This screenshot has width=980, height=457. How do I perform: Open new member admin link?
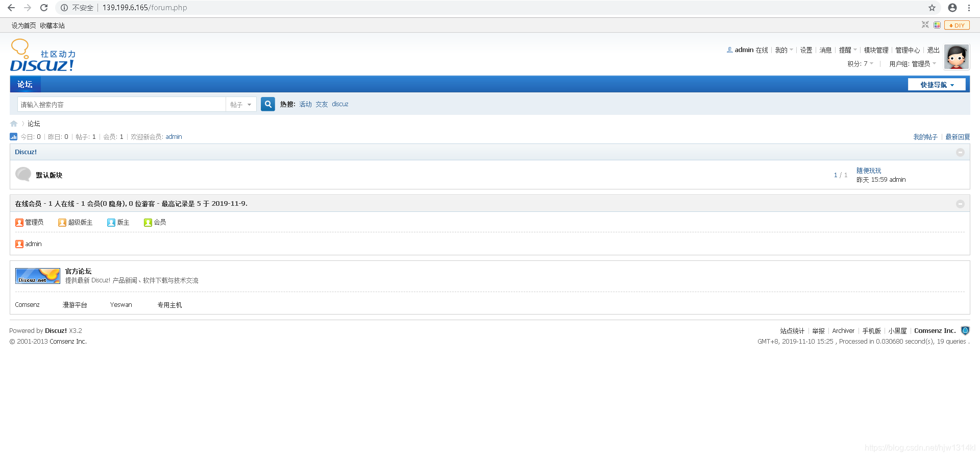(x=174, y=137)
